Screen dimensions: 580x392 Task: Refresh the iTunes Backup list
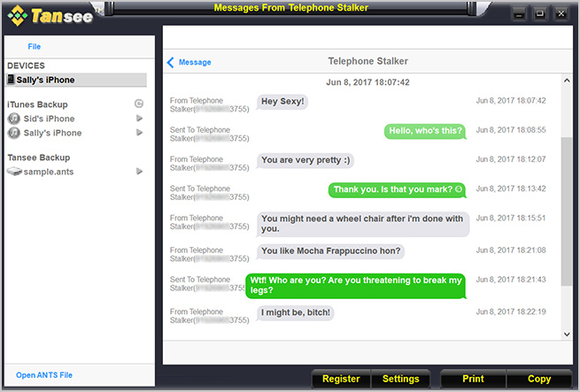coord(138,104)
